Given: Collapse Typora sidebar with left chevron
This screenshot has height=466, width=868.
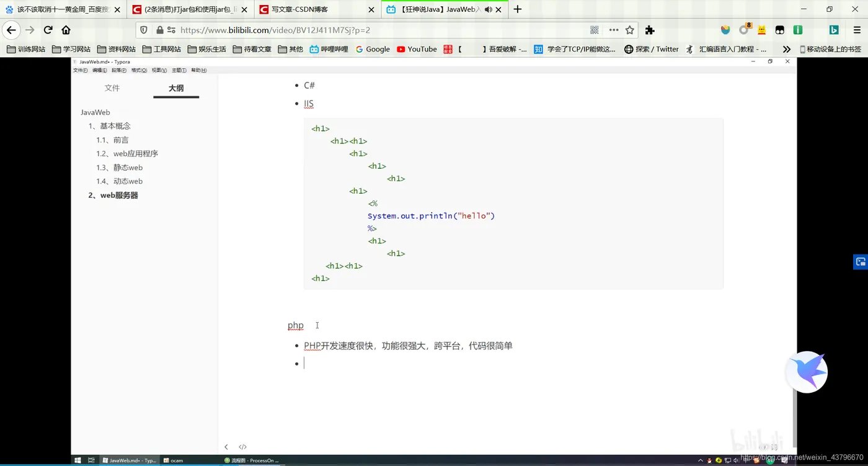Looking at the screenshot, I should [226, 447].
